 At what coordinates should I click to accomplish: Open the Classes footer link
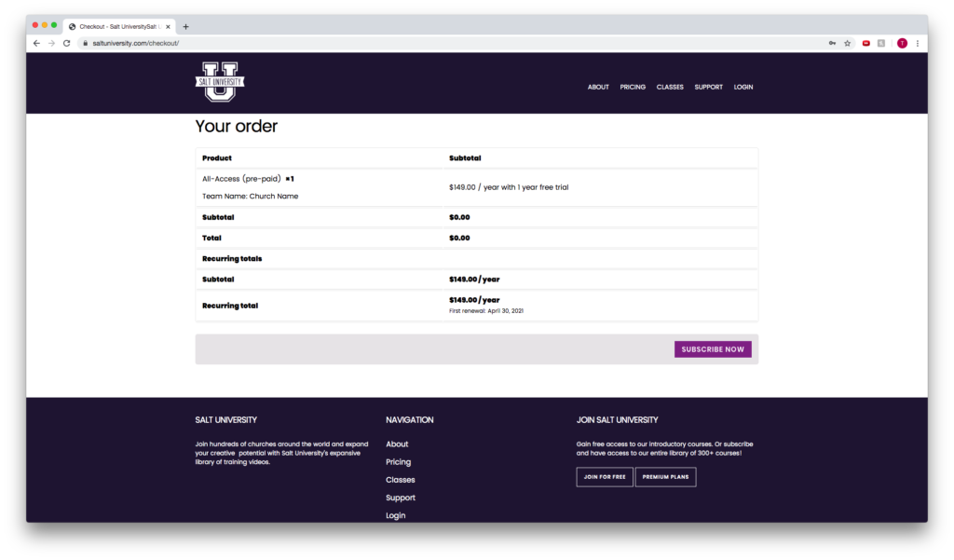tap(400, 480)
